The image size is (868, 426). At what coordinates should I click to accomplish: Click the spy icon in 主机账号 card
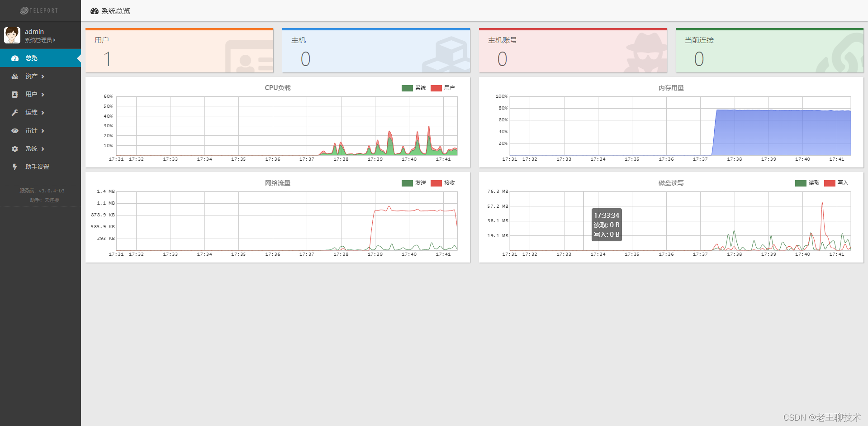[645, 53]
